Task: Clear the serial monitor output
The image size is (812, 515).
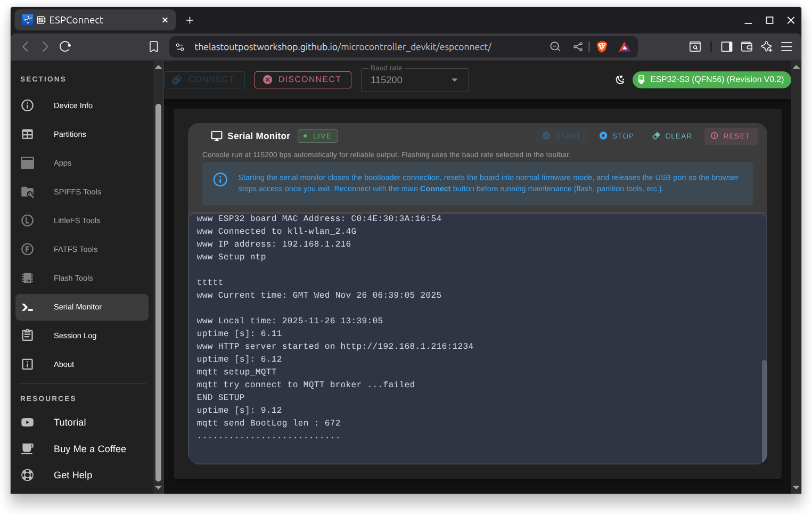Action: 672,136
